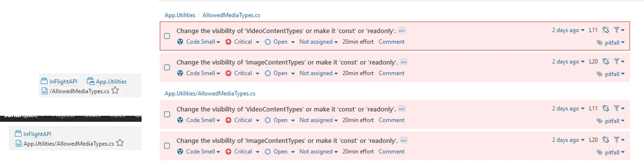The image size is (644, 166).
Task: Select the checkbox of the first ImageContentTypes issue
Action: pyautogui.click(x=167, y=67)
